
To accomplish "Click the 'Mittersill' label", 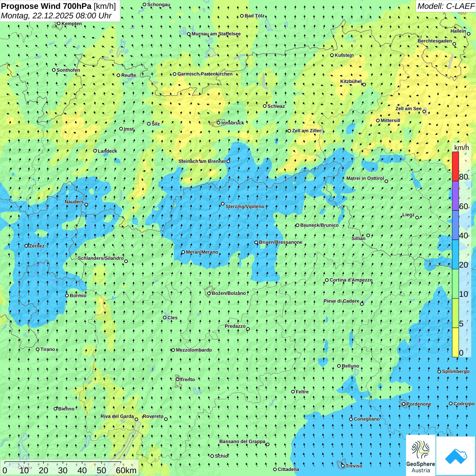I will tap(390, 120).
